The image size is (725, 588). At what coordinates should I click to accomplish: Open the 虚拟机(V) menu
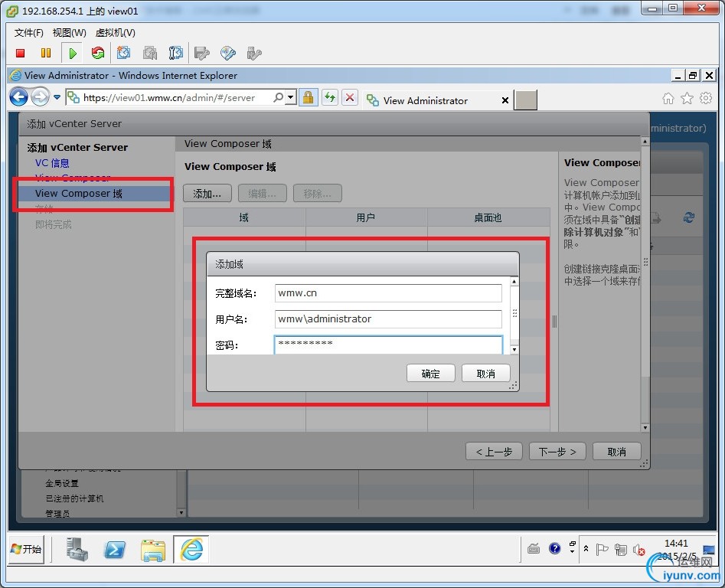pos(115,33)
